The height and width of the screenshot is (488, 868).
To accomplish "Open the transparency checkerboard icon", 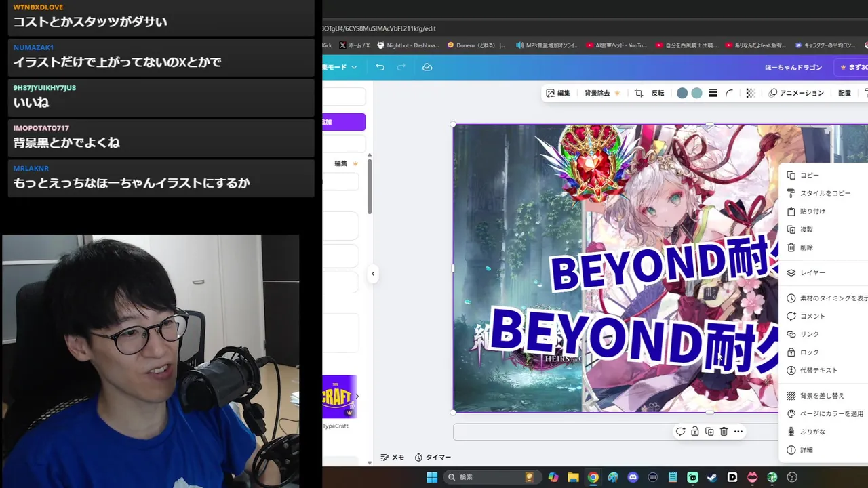I will (750, 93).
